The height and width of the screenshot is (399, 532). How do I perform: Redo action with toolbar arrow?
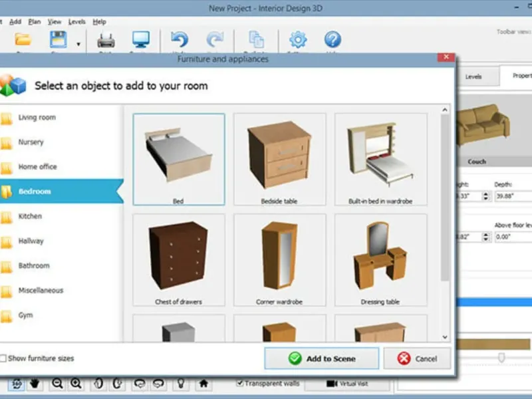tap(215, 39)
